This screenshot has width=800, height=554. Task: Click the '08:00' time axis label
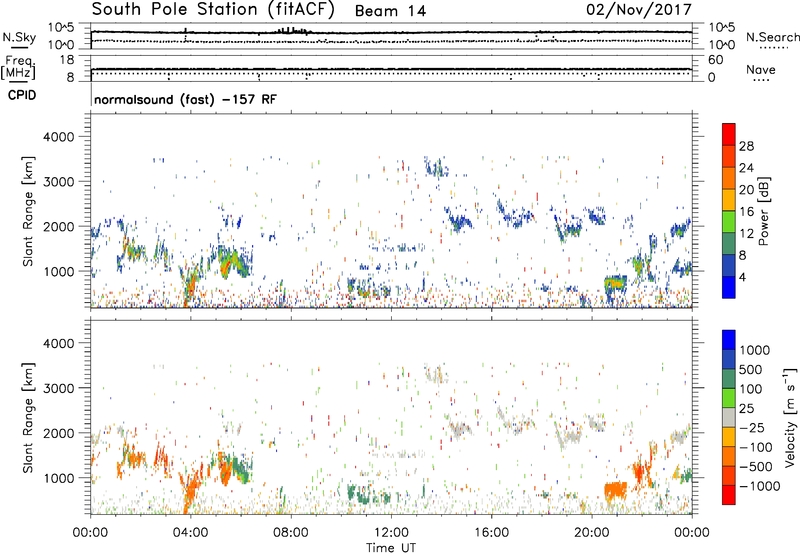291,533
